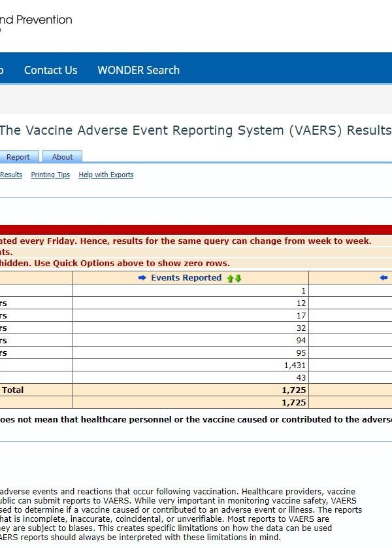Click the VAERS Results page heading
The width and height of the screenshot is (392, 548).
(195, 130)
